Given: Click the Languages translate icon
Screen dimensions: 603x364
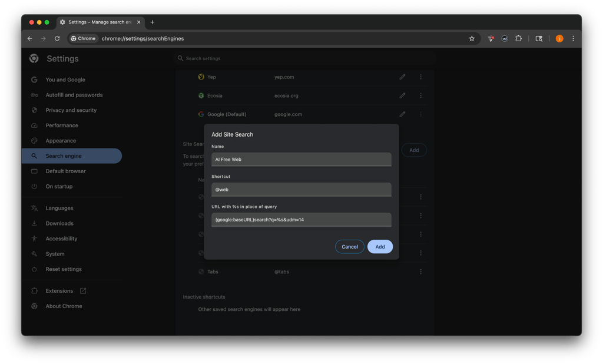Looking at the screenshot, I should click(34, 208).
